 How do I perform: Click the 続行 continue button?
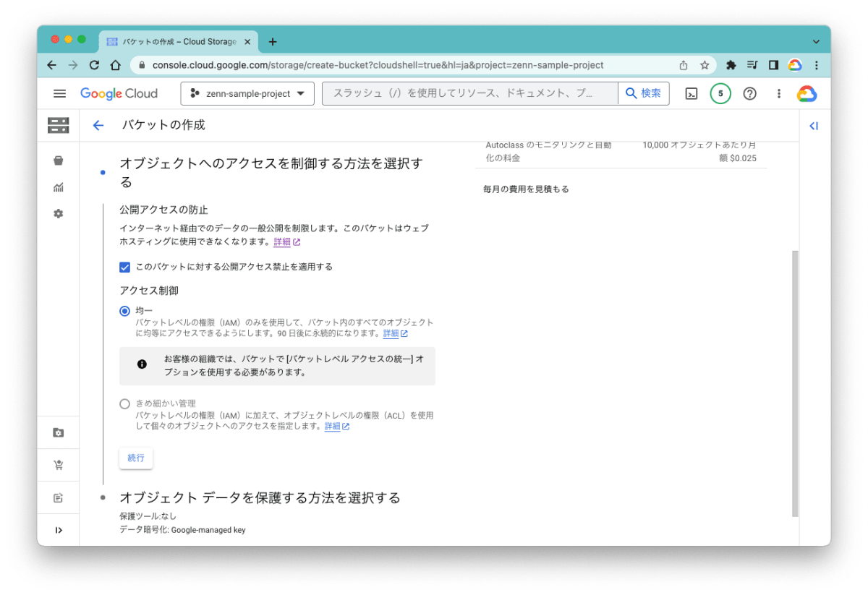coord(136,458)
